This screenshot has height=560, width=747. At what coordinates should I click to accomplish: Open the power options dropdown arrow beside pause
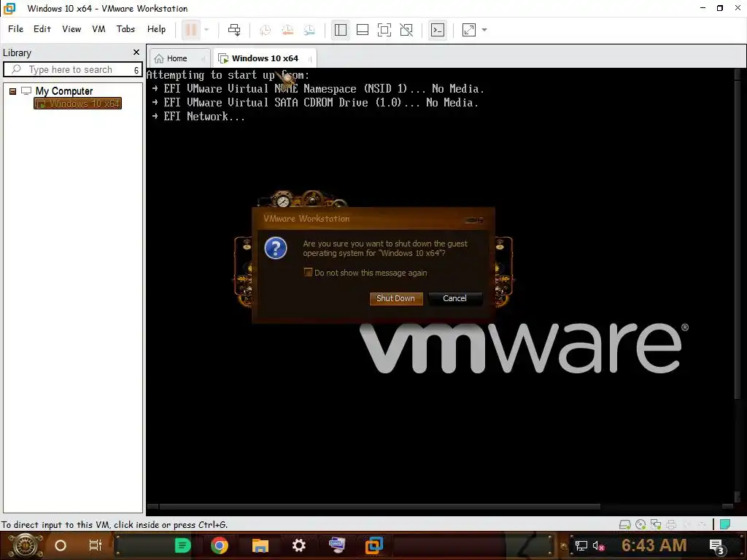click(206, 30)
